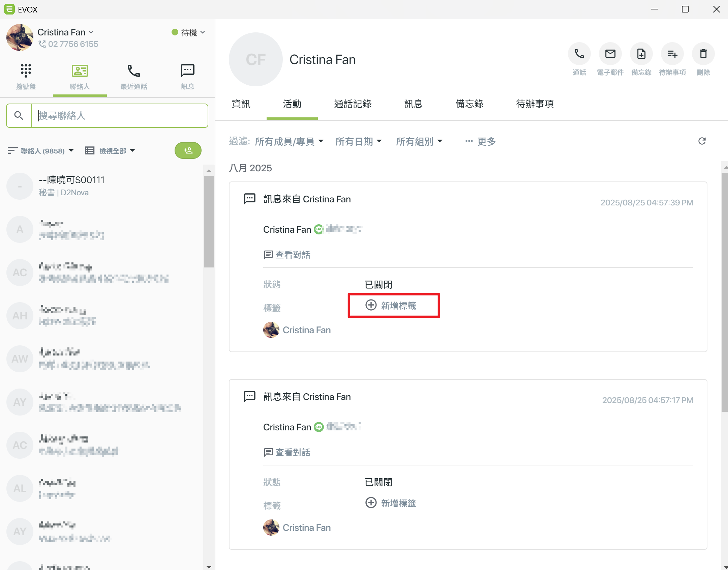Click the email (電子郵件) envelope icon

[610, 54]
